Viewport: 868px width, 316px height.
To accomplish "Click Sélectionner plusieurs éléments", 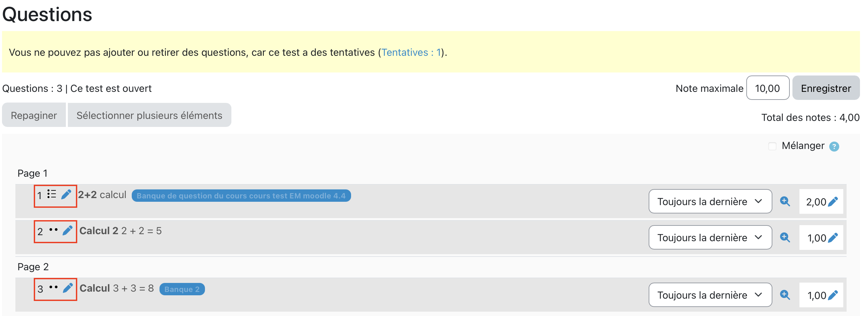I will [x=149, y=115].
